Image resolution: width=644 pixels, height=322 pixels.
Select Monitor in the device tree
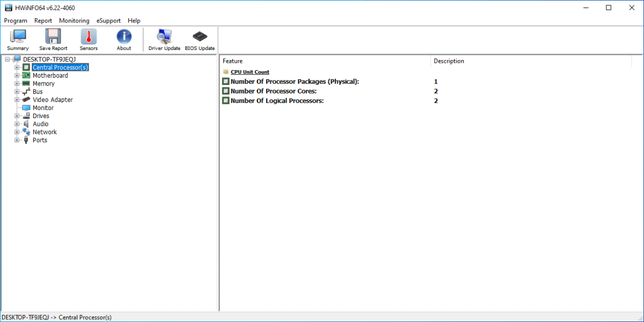pyautogui.click(x=43, y=108)
